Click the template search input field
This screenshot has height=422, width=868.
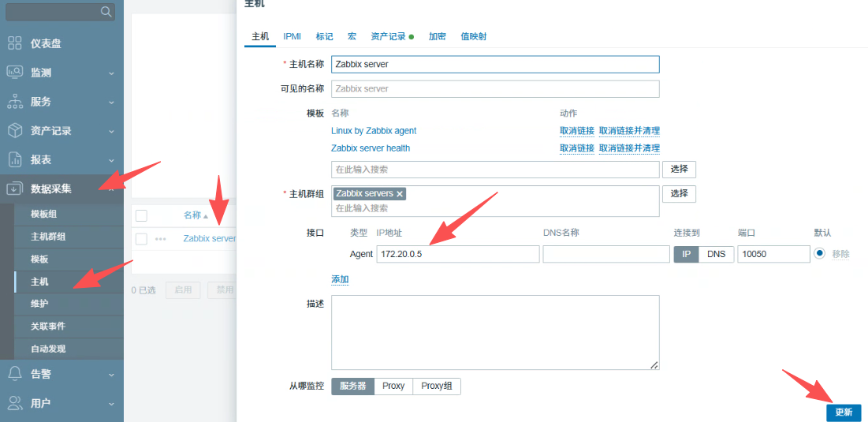pyautogui.click(x=495, y=170)
